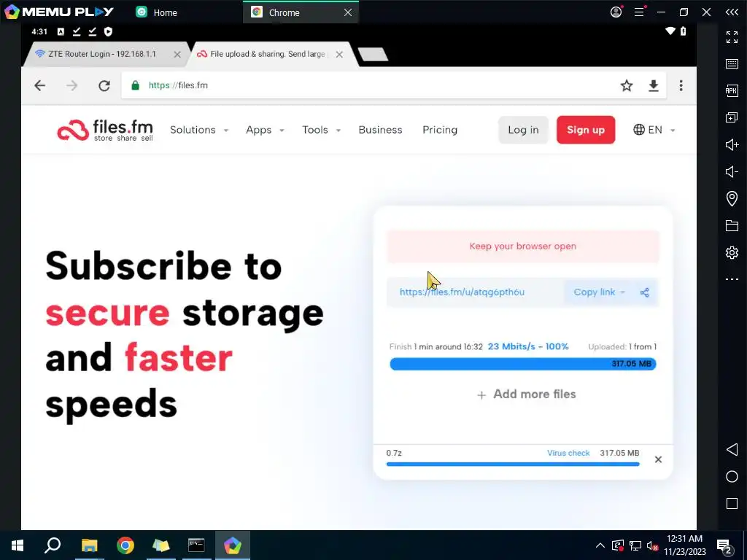Toggle MEmu fullscreen mode

732,37
